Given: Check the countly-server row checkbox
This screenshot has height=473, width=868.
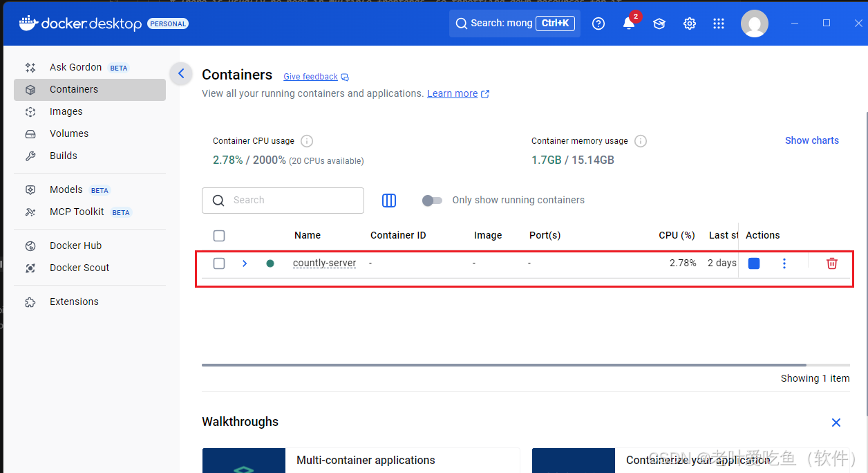Looking at the screenshot, I should click(219, 263).
